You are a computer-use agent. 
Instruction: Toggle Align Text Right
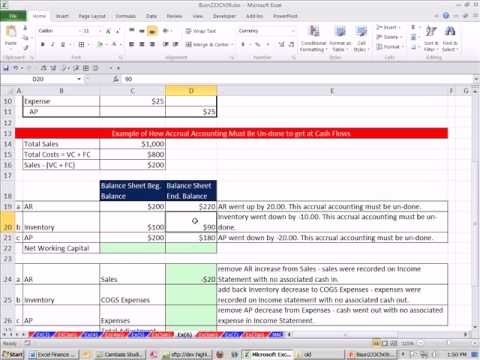152,44
